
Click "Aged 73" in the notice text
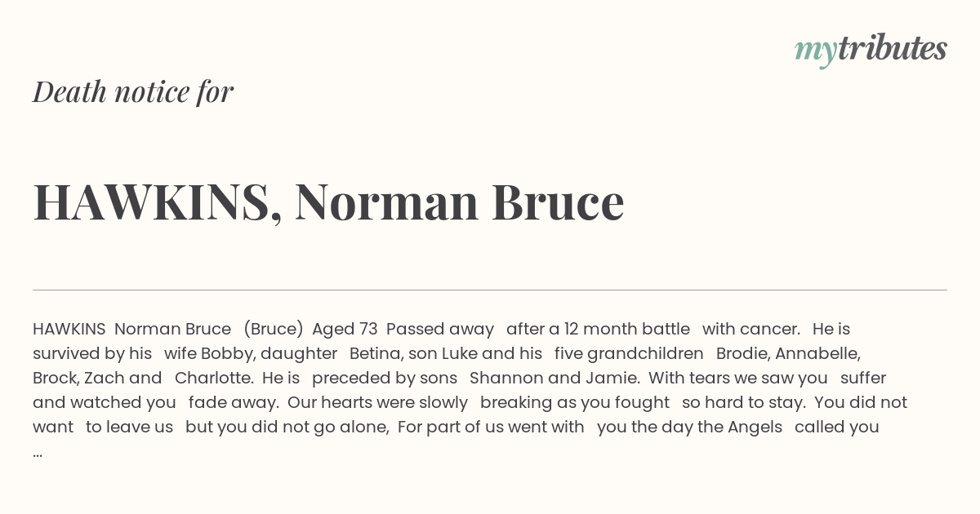click(x=345, y=330)
